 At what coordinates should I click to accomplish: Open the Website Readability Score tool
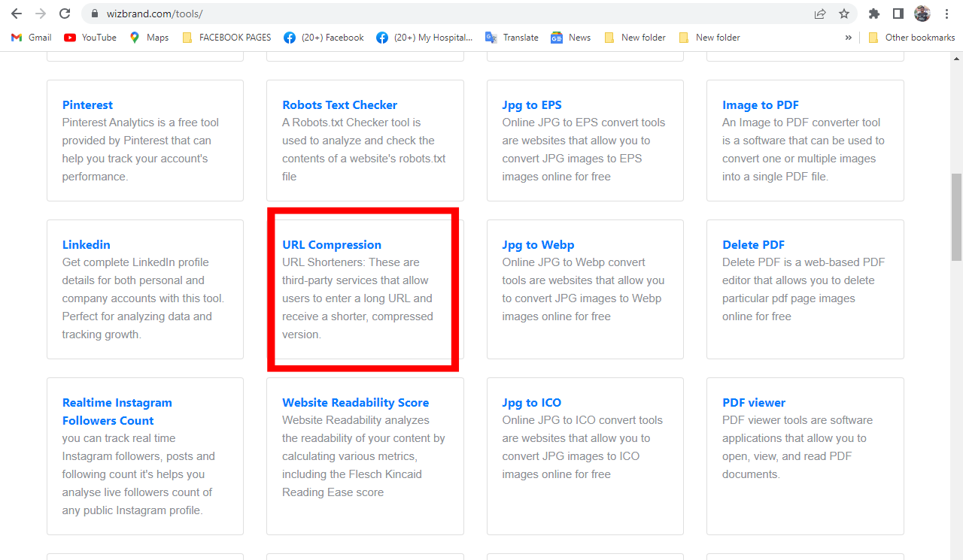click(355, 402)
